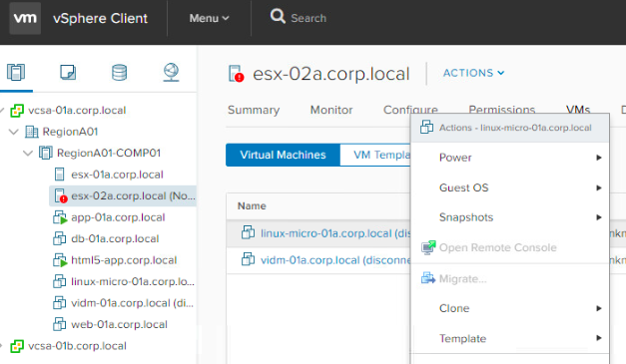This screenshot has width=626, height=364.
Task: Select the Virtual Machines button
Action: [284, 156]
